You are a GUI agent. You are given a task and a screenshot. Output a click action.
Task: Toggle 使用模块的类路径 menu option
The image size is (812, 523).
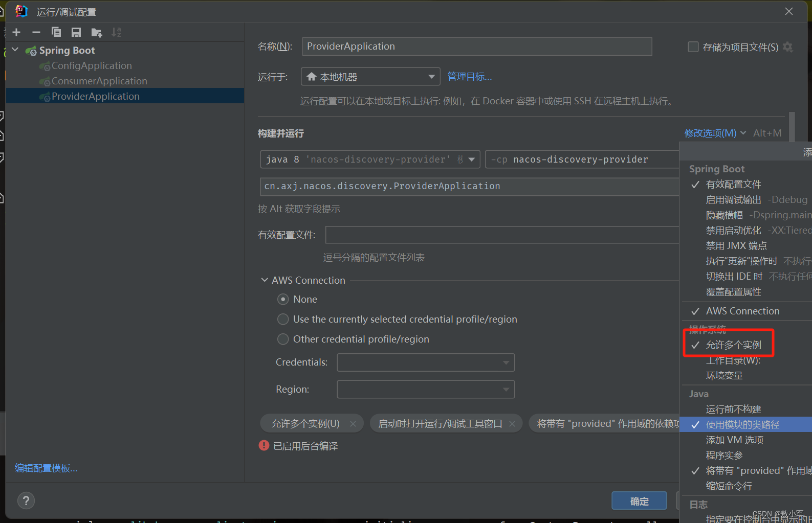746,424
